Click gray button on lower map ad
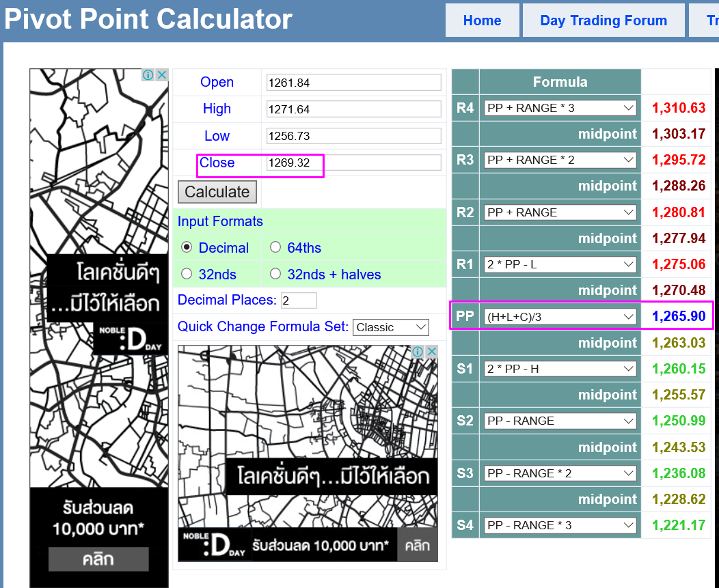The width and height of the screenshot is (719, 588). (x=418, y=546)
